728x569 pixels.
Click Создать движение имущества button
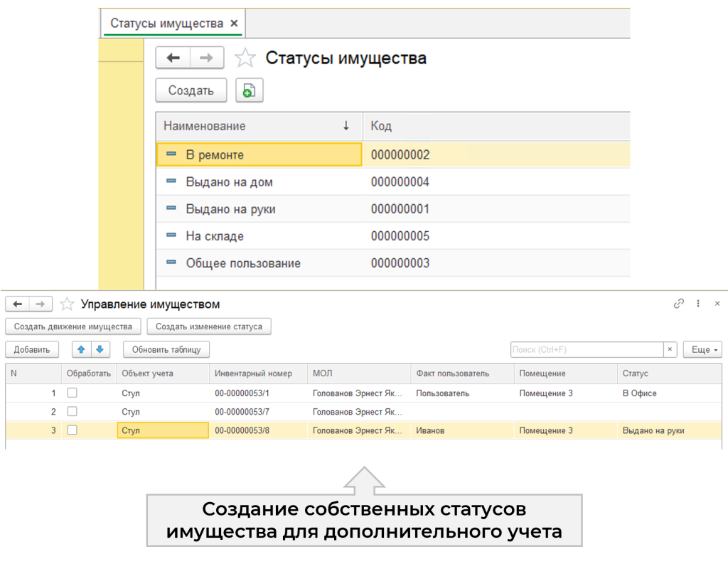(x=73, y=326)
